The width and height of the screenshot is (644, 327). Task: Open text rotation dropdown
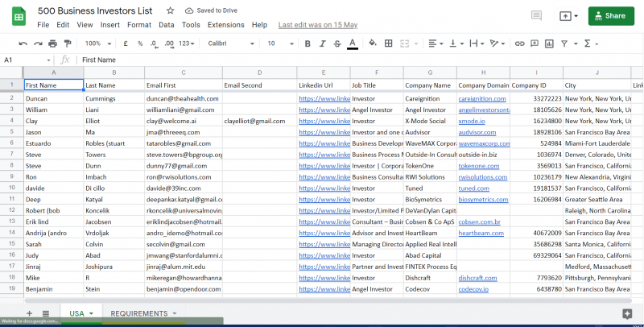tap(497, 43)
